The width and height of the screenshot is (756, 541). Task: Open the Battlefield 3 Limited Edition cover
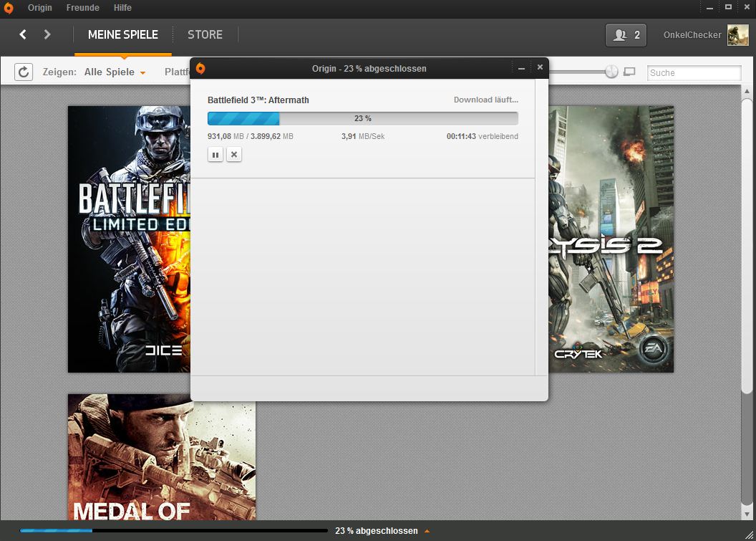pos(129,239)
